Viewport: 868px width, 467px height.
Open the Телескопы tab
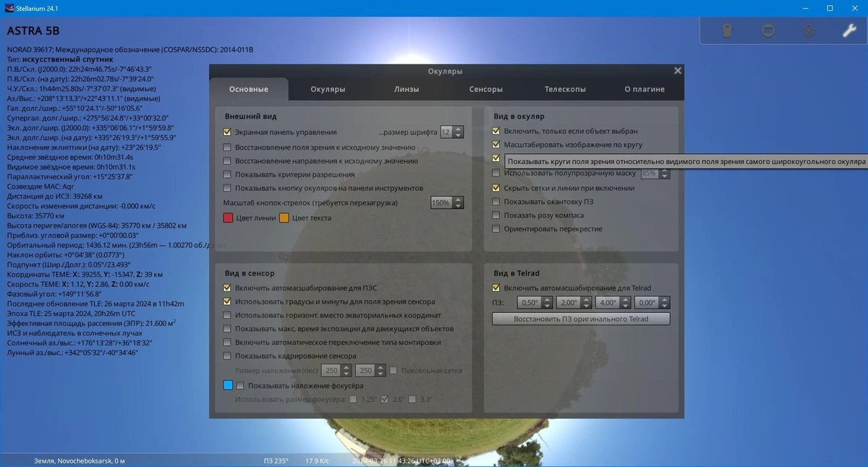pyautogui.click(x=565, y=89)
